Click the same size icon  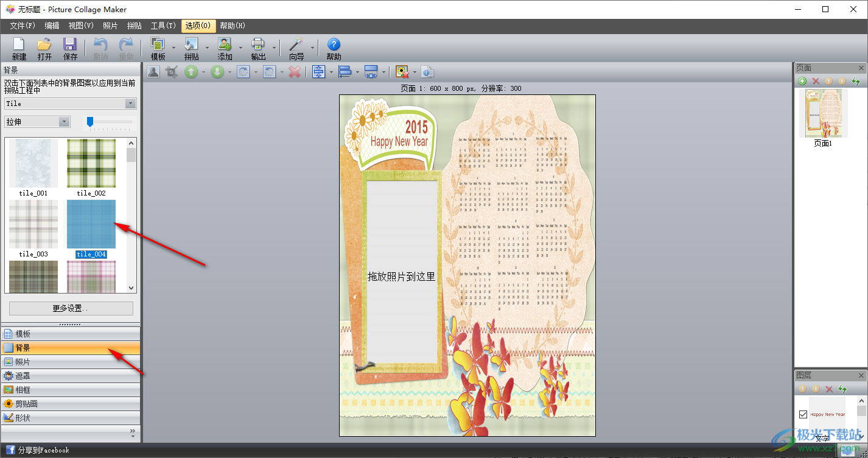pos(371,72)
